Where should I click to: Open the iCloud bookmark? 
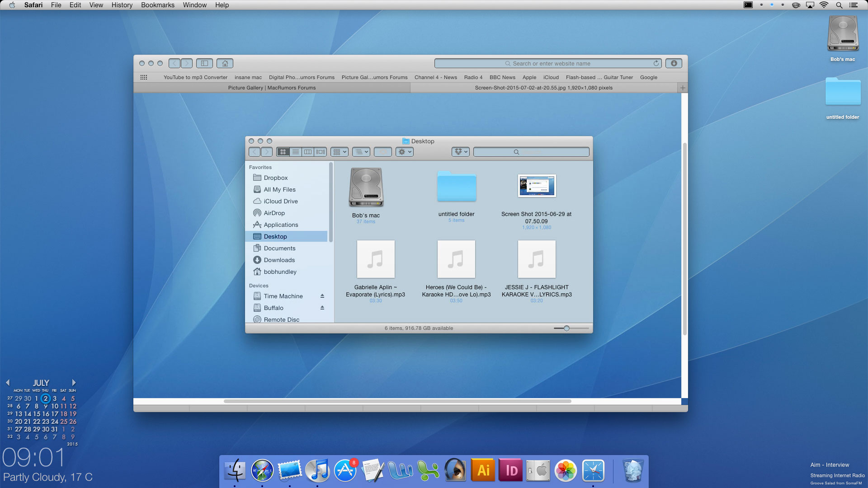(551, 77)
